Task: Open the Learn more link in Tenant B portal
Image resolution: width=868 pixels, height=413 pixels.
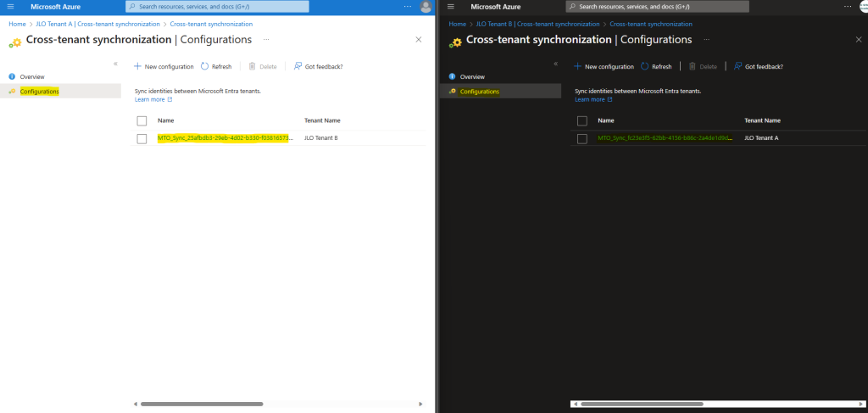Action: tap(593, 100)
